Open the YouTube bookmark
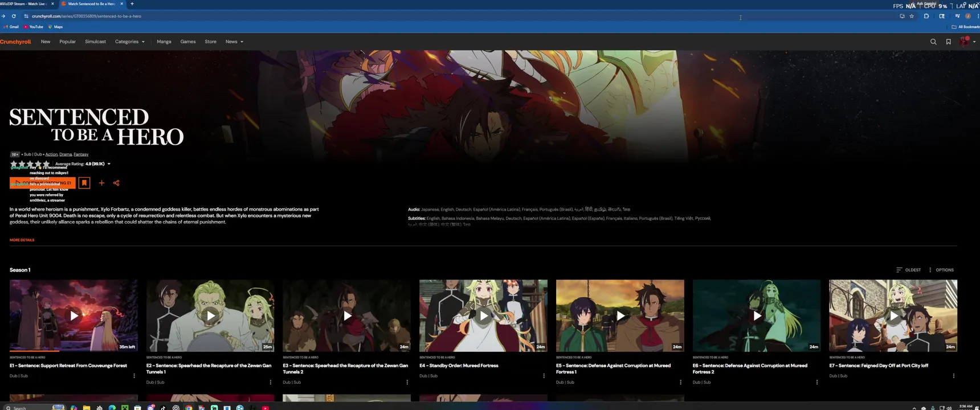The width and height of the screenshot is (980, 410). tap(34, 27)
